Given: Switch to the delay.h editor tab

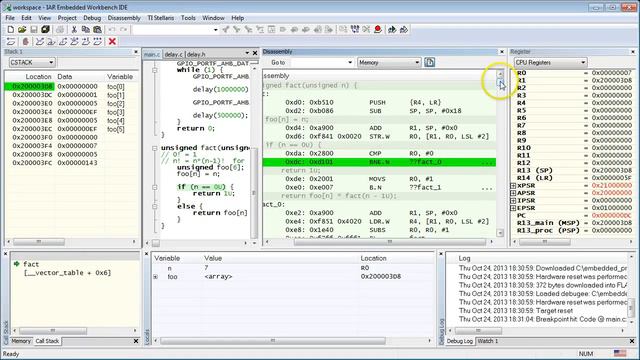Looking at the screenshot, I should click(x=196, y=54).
